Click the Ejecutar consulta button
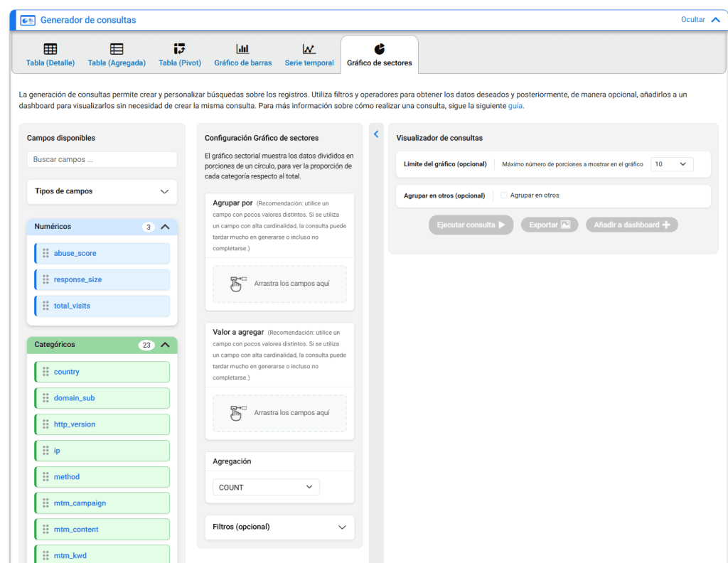728x563 pixels. 471,225
